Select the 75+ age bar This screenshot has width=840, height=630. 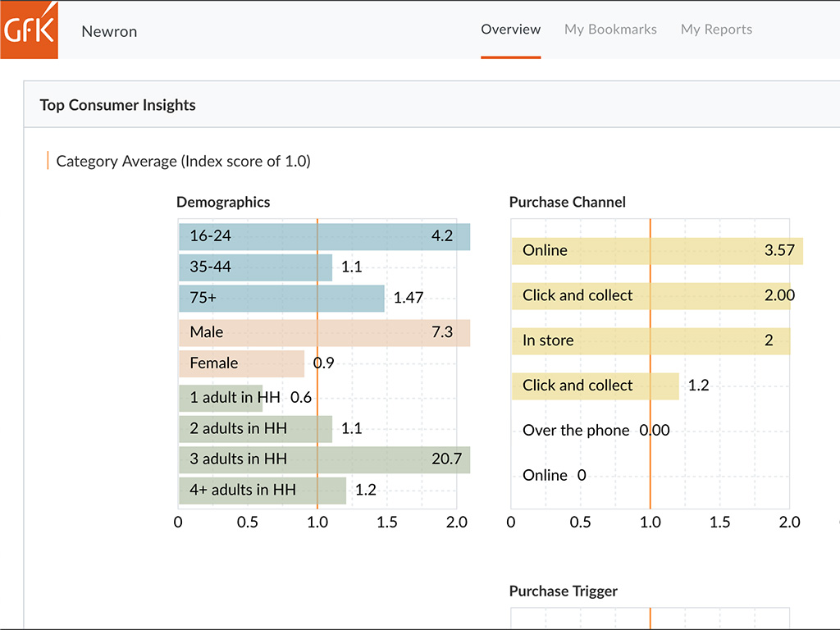[279, 298]
